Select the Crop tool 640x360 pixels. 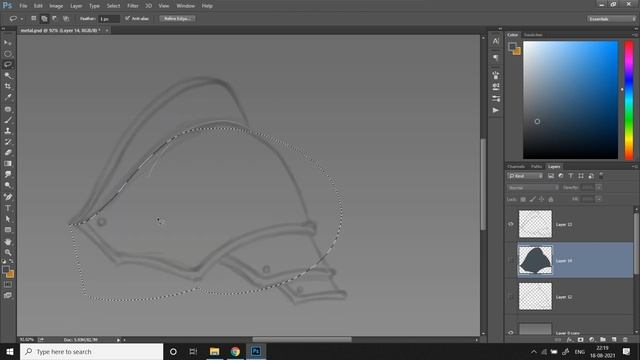click(x=8, y=86)
